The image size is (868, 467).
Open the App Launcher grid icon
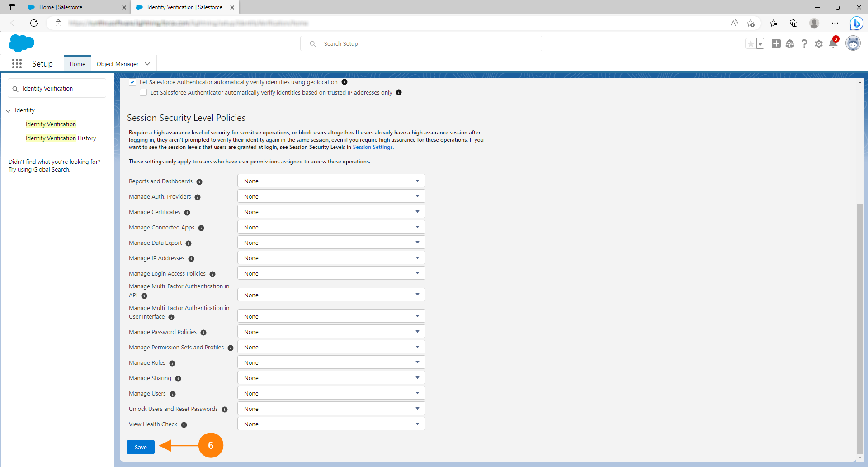pos(17,64)
